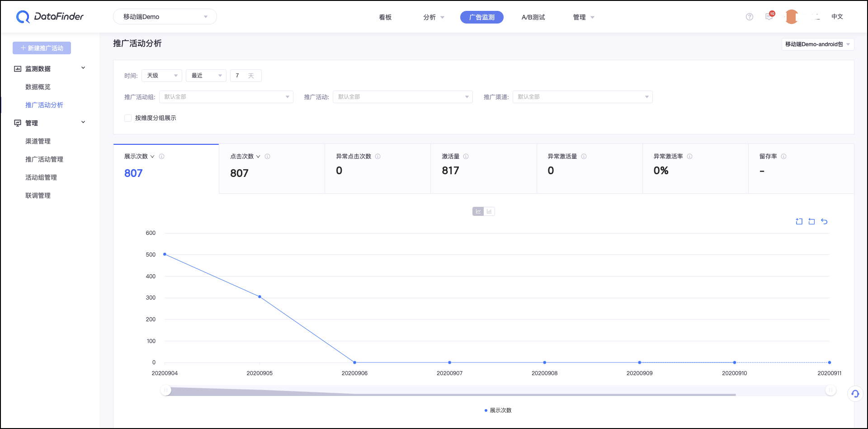Toggle the 展示次数 legend series
868x429 pixels.
[498, 410]
